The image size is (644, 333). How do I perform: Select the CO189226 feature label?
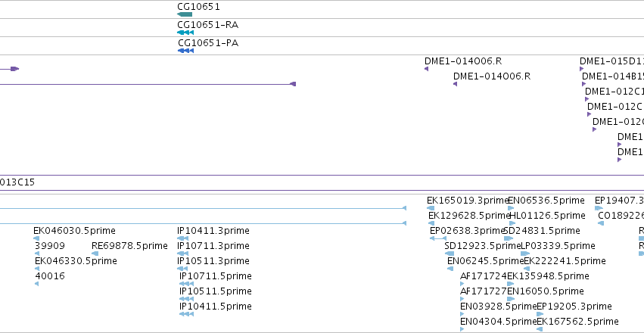coord(621,216)
